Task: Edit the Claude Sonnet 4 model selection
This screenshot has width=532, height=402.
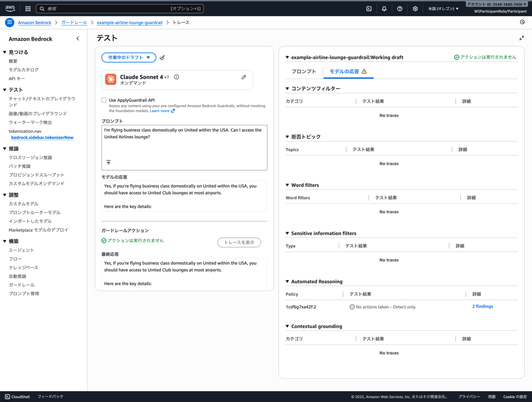Action: (x=244, y=77)
